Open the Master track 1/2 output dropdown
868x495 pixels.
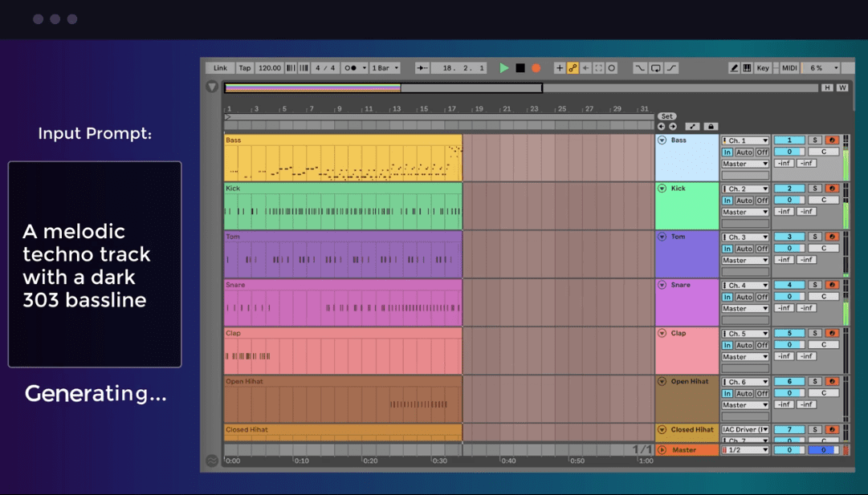[x=745, y=450]
